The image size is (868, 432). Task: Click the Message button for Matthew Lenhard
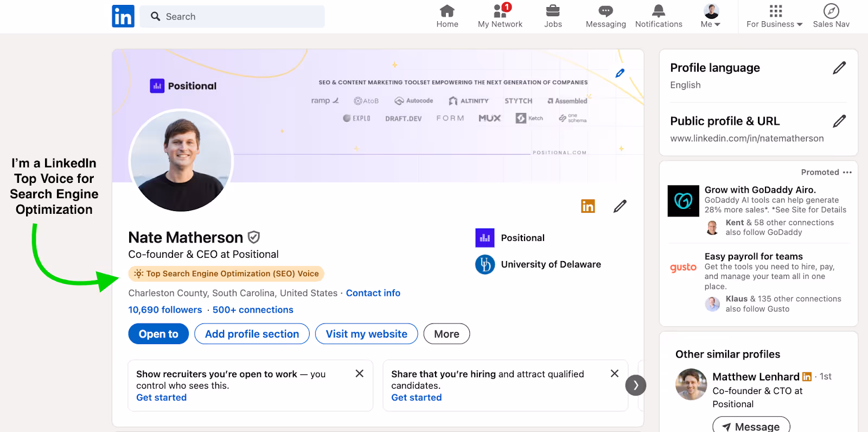click(x=751, y=426)
